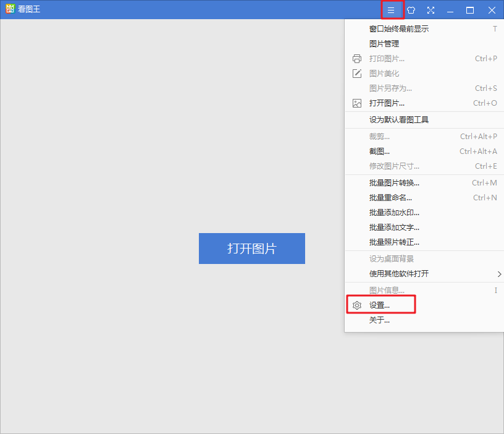
Task: Open 批量图片转换... from menu
Action: pos(424,183)
